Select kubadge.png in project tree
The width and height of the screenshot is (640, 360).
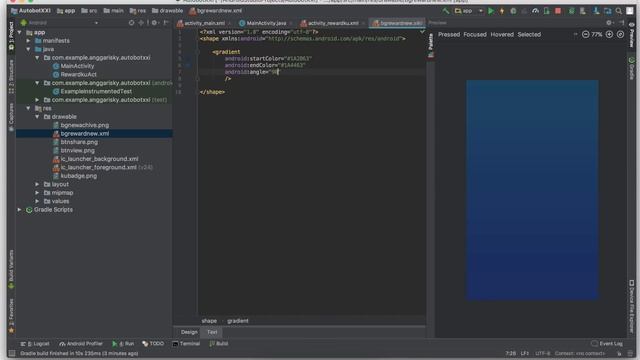tap(79, 176)
